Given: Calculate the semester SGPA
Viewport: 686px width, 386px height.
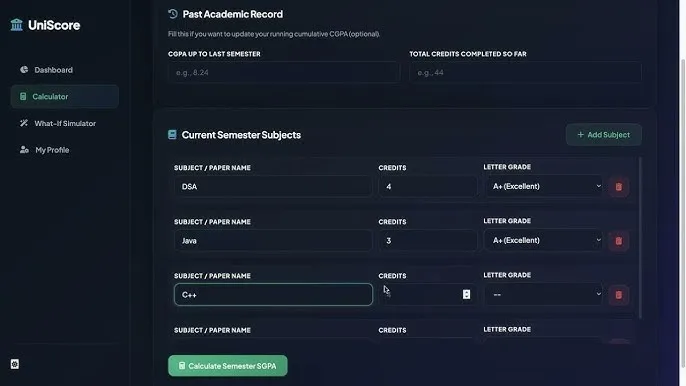Looking at the screenshot, I should tap(228, 366).
